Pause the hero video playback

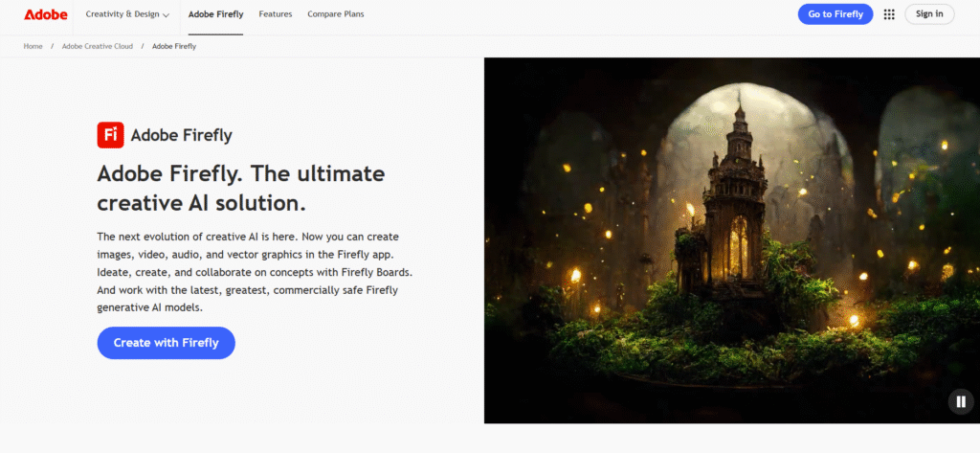click(x=961, y=401)
